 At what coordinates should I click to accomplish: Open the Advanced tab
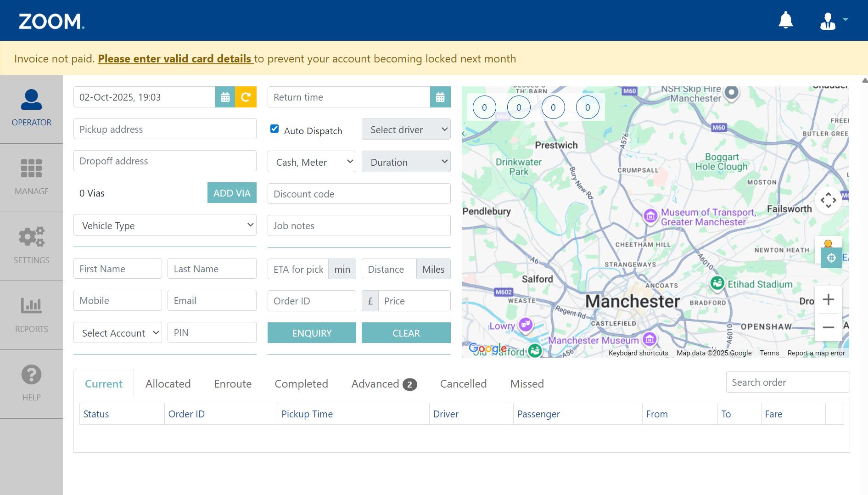tap(384, 384)
